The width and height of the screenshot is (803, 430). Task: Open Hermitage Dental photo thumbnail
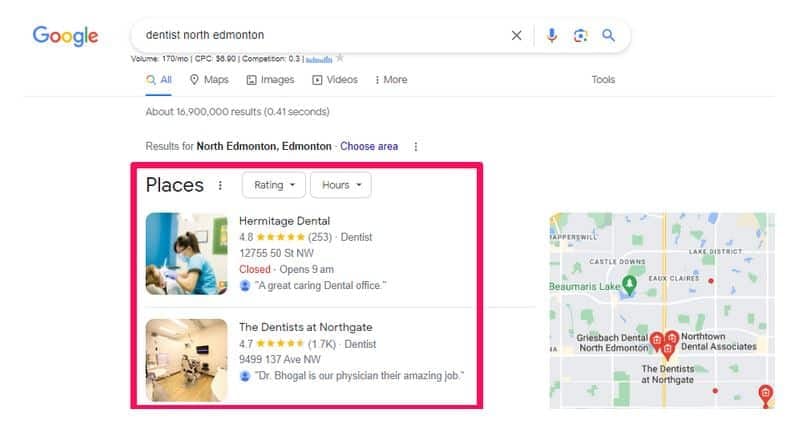point(186,254)
